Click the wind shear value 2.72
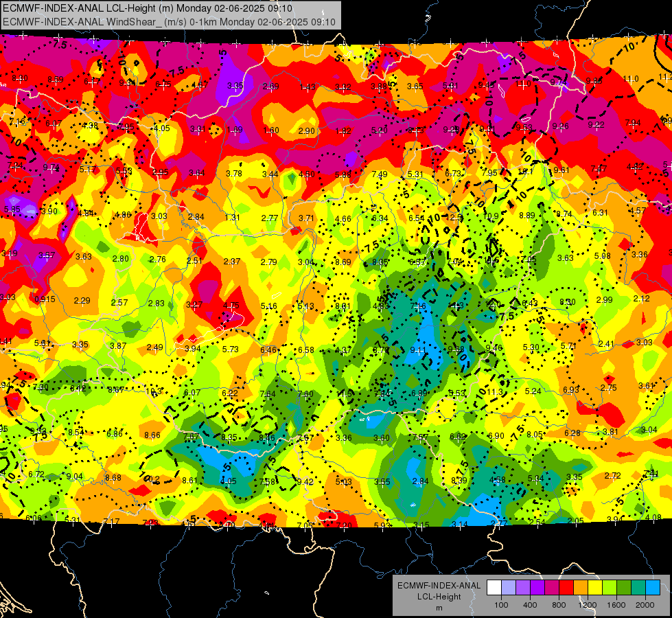This screenshot has width=672, height=618. [612, 476]
